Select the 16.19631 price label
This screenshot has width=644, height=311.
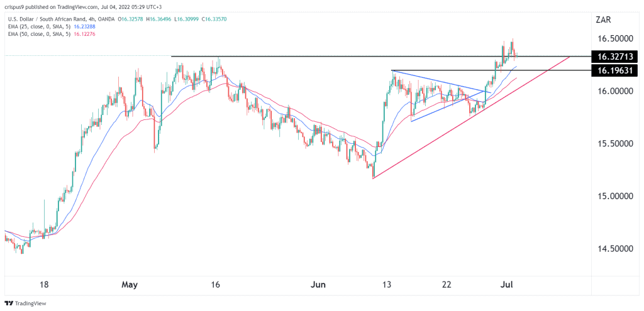pyautogui.click(x=615, y=70)
